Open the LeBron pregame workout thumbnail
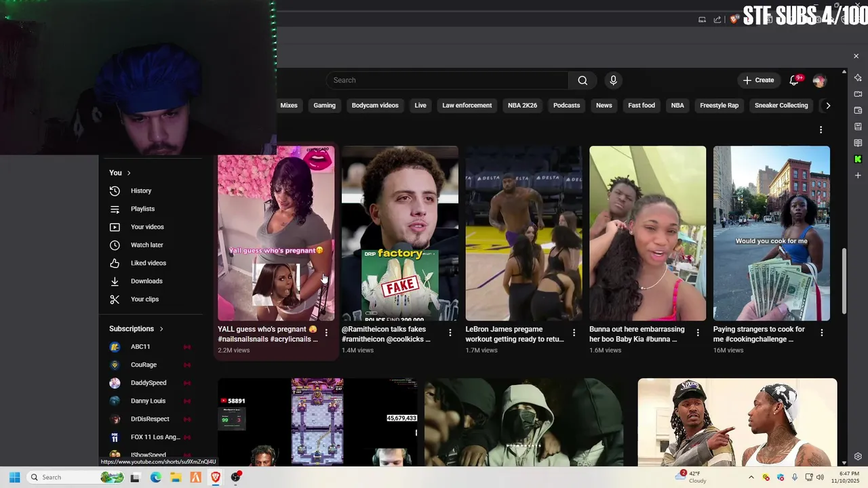This screenshot has height=488, width=868. pyautogui.click(x=524, y=233)
